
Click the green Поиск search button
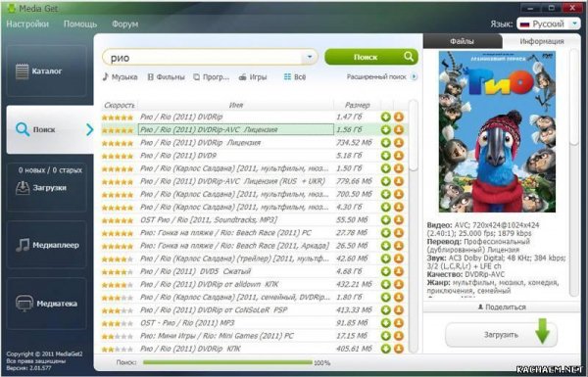[371, 57]
